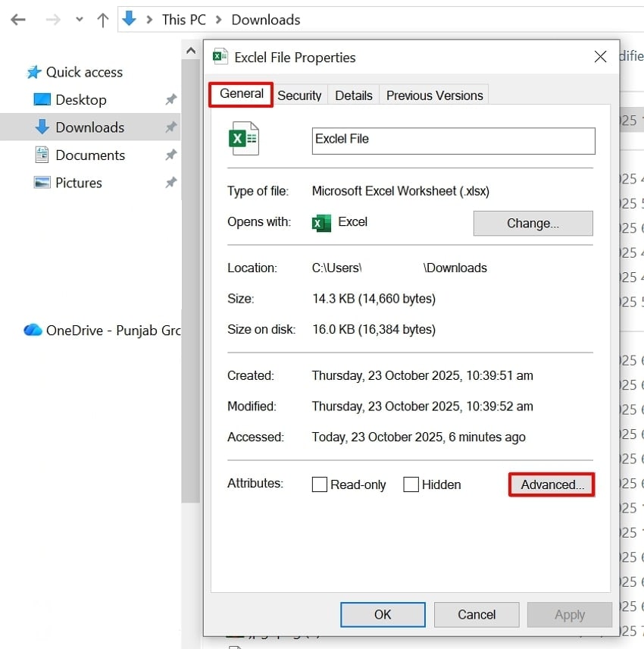Open Quick access in the sidebar

(84, 73)
